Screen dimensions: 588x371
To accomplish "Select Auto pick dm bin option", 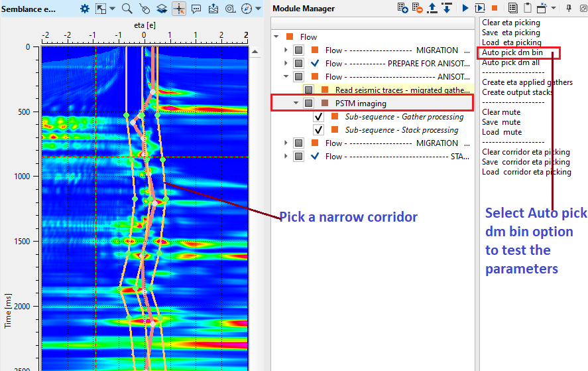I will point(512,52).
